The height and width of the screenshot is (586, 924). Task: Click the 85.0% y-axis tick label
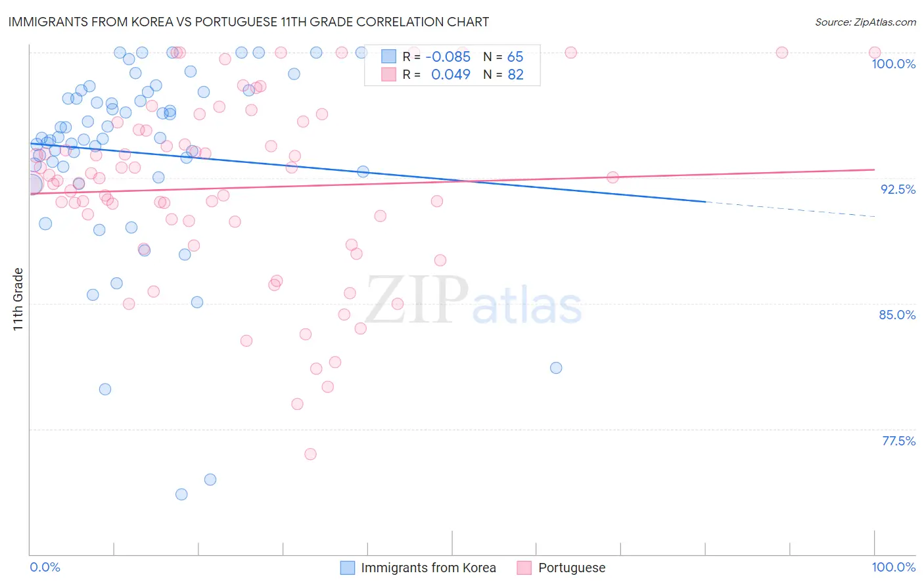(897, 315)
